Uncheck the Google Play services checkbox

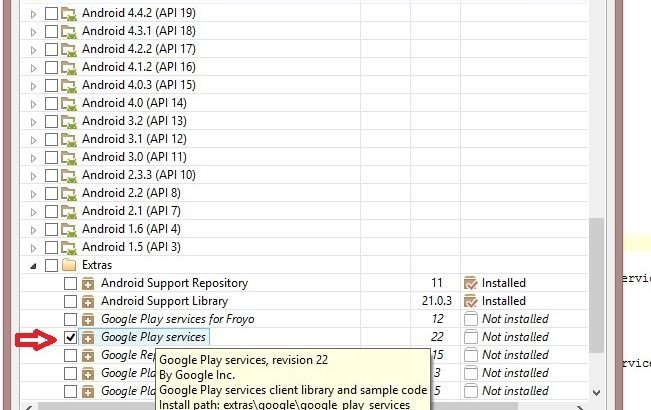tap(70, 337)
